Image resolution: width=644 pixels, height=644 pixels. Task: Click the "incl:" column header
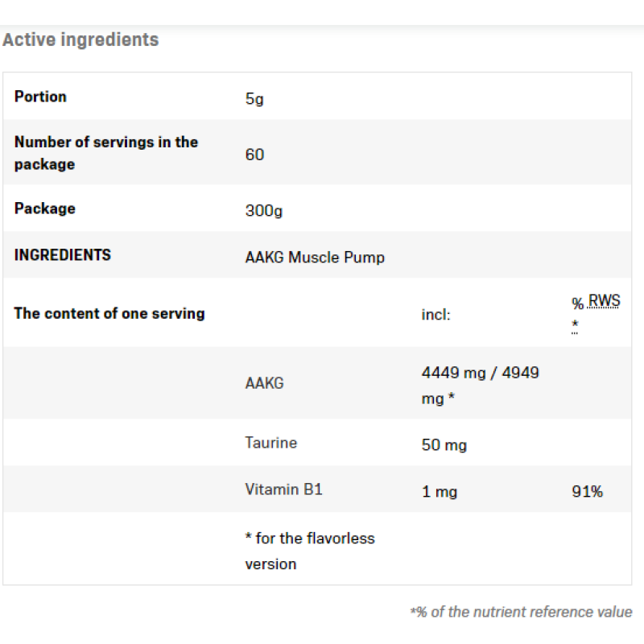click(x=436, y=315)
